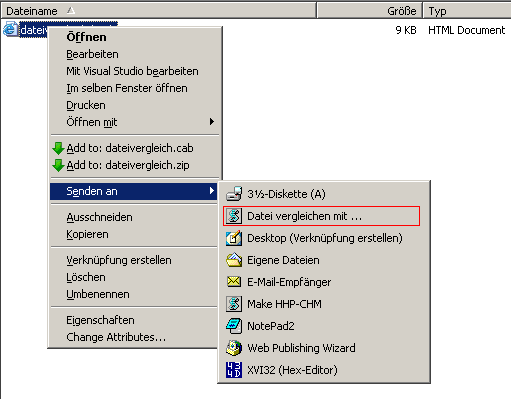511x399 pixels.
Task: Click the sort arrow in the Dateiname header
Action: 71,11
